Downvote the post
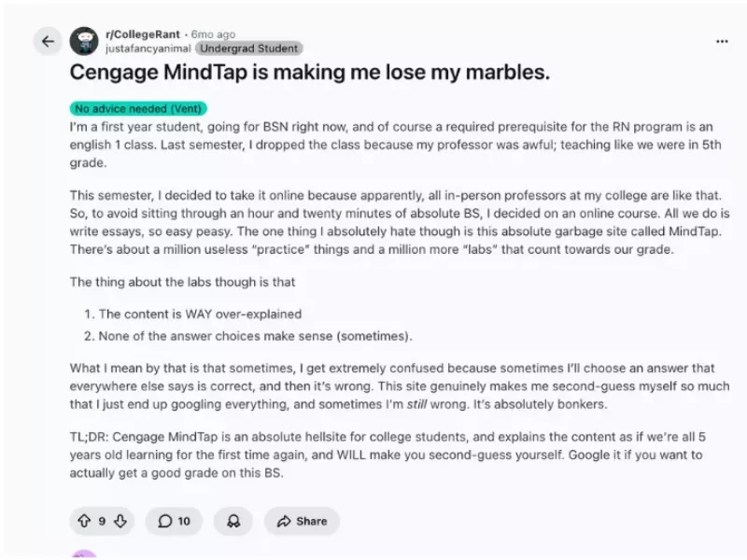Image resolution: width=747 pixels, height=560 pixels. 119,522
